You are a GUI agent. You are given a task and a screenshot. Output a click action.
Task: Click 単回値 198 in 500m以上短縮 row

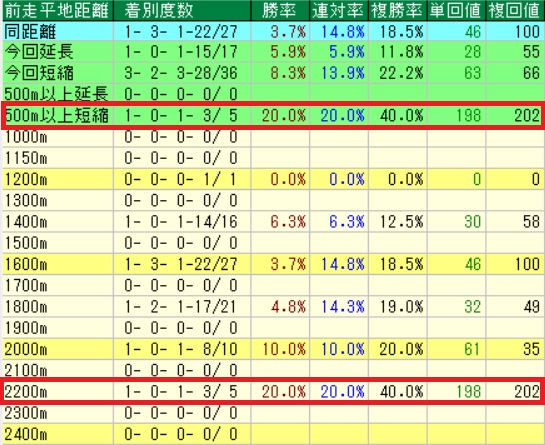tap(468, 115)
